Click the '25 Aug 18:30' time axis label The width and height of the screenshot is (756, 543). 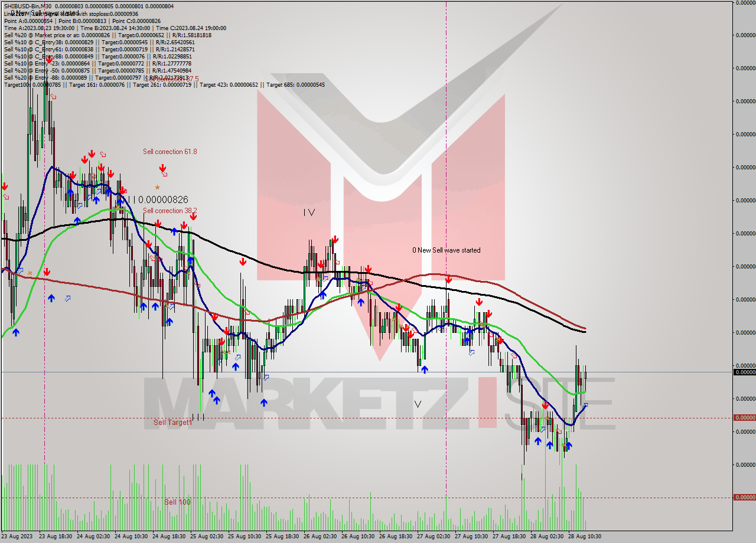click(282, 537)
